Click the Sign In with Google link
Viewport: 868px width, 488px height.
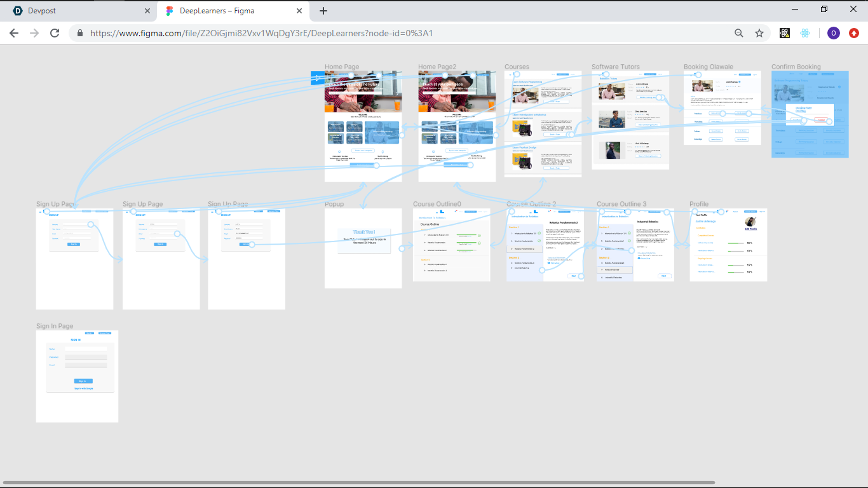pos(84,388)
